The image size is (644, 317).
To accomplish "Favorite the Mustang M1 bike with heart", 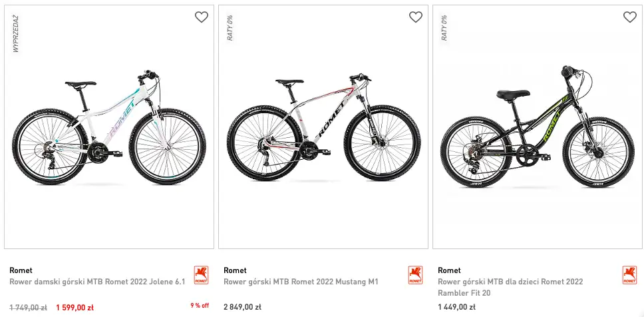I will point(415,17).
